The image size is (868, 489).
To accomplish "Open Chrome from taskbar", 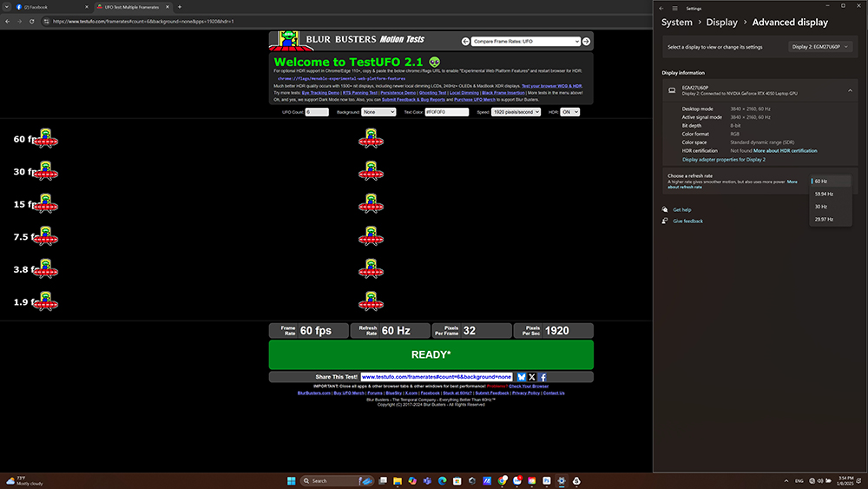I will (x=502, y=480).
